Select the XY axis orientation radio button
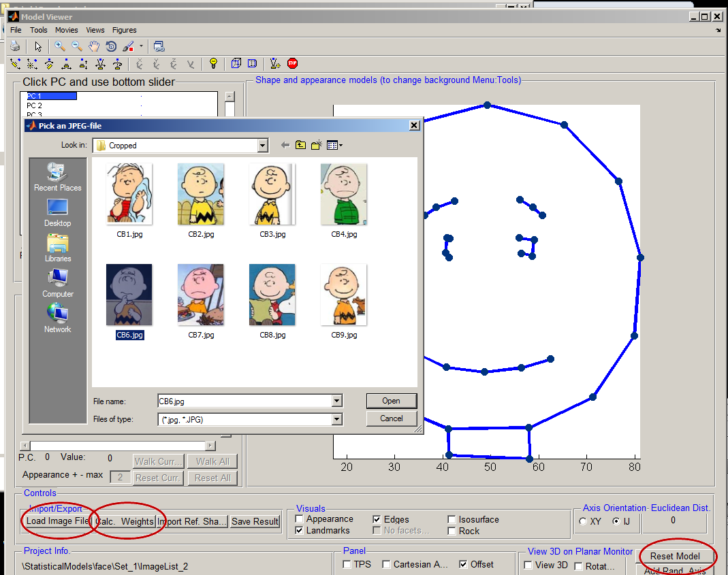728x575 pixels. [x=583, y=521]
